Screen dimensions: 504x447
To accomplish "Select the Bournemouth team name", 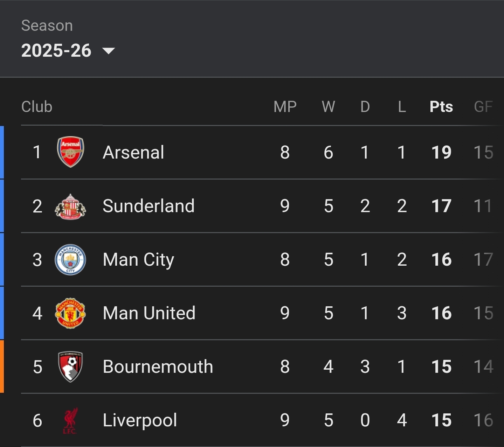I will 158,367.
